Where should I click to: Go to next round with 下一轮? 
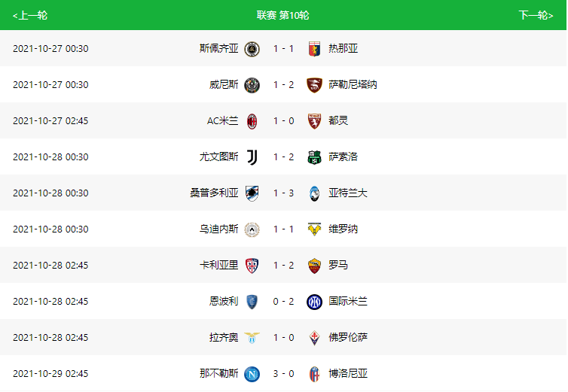click(536, 15)
